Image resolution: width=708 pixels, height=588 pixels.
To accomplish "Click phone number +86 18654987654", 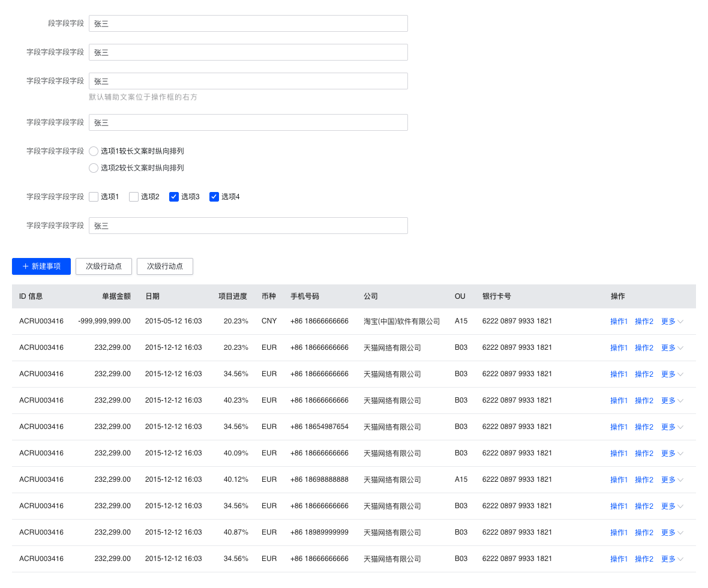I will pyautogui.click(x=319, y=427).
